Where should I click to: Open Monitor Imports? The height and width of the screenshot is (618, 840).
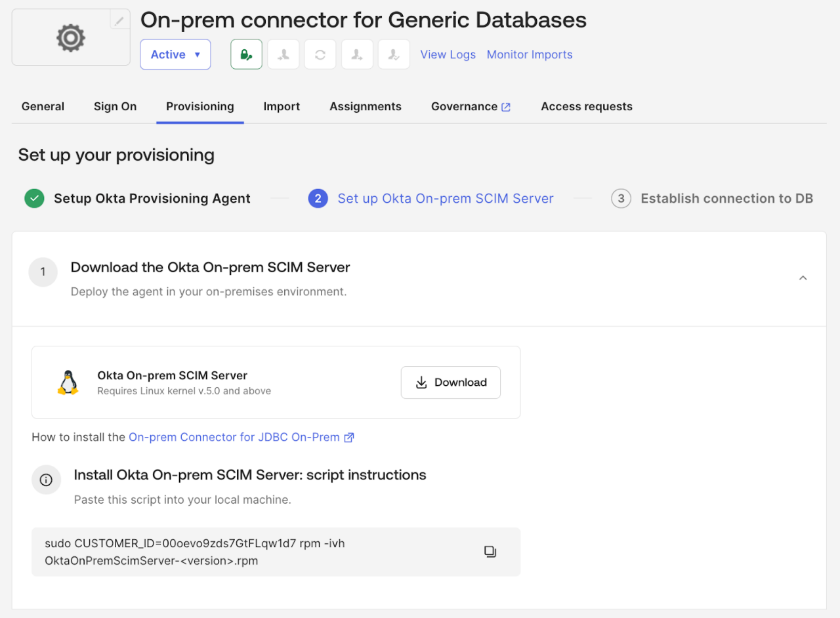[530, 54]
